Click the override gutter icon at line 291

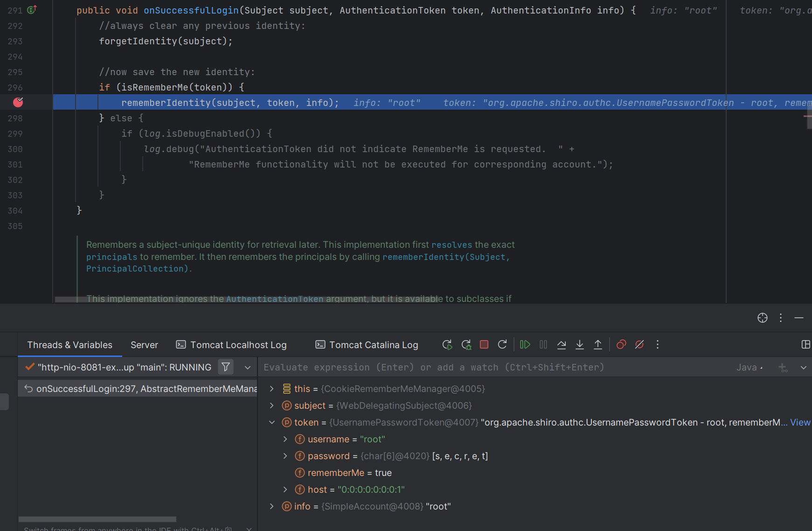tap(32, 9)
